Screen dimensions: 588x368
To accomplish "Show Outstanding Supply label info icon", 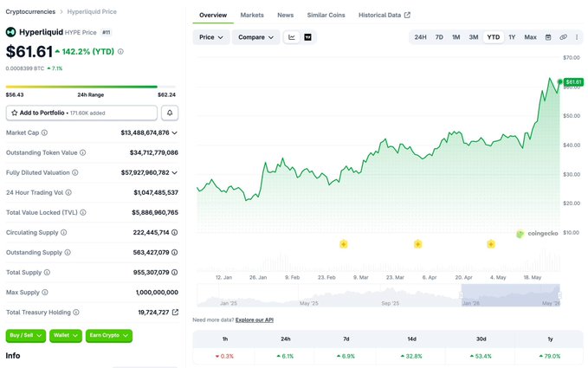I will point(68,253).
